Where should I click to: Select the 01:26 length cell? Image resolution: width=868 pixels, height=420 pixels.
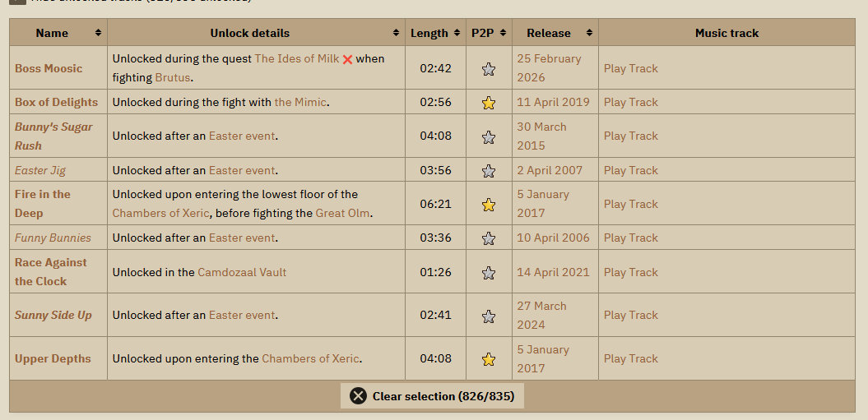pos(436,272)
